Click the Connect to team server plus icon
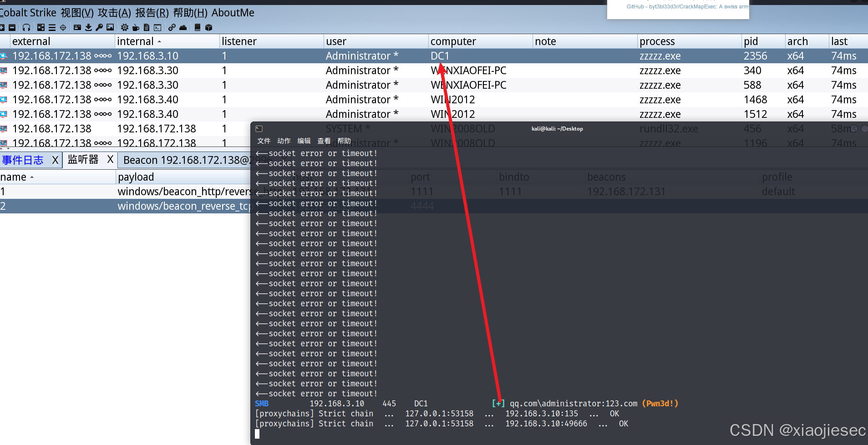This screenshot has height=445, width=868. pyautogui.click(x=2, y=28)
